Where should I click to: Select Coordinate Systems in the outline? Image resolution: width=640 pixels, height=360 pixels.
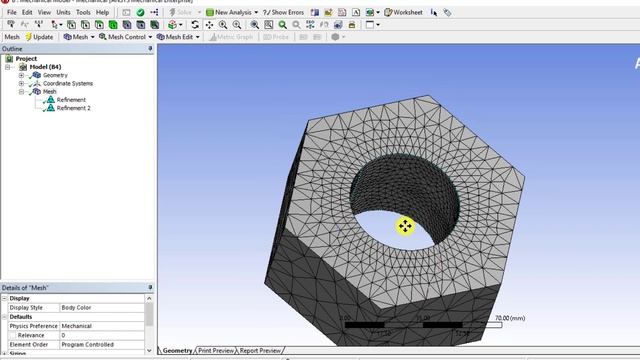68,83
